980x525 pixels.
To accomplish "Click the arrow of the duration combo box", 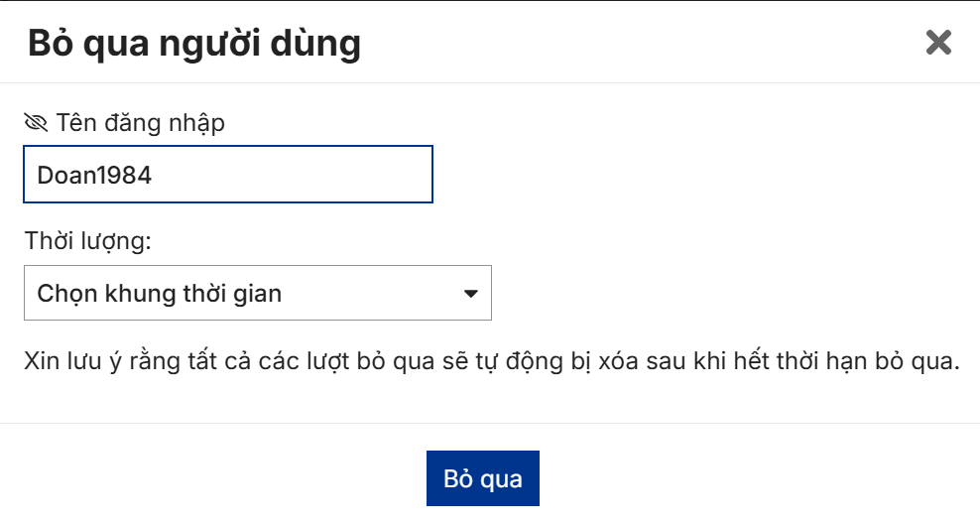I will point(471,294).
